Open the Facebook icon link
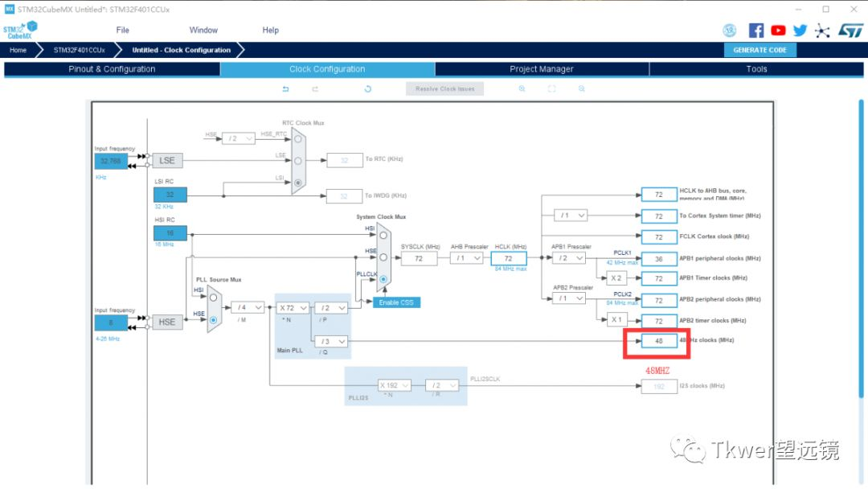Image resolution: width=868 pixels, height=489 pixels. (755, 31)
